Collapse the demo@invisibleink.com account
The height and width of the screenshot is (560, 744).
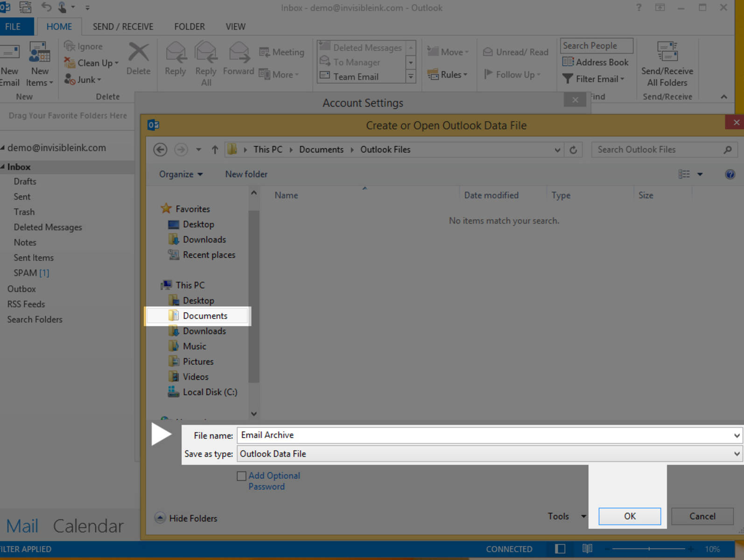click(3, 147)
